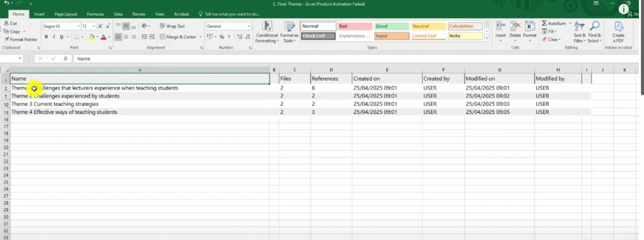Switch to the Page Layout tab
The width and height of the screenshot is (644, 240).
pyautogui.click(x=65, y=14)
